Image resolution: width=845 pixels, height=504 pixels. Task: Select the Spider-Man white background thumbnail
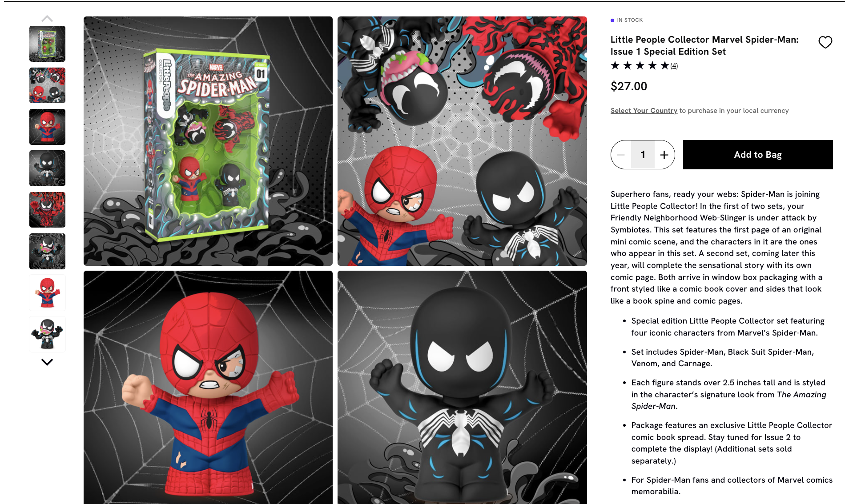click(x=47, y=292)
